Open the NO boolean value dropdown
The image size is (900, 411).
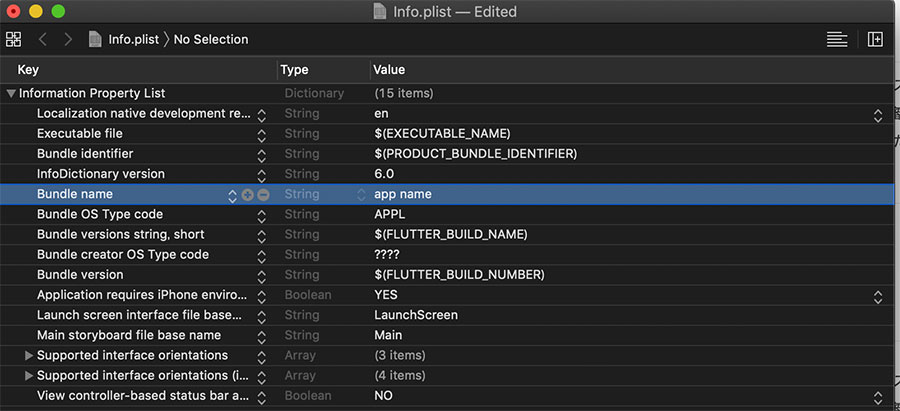[878, 396]
